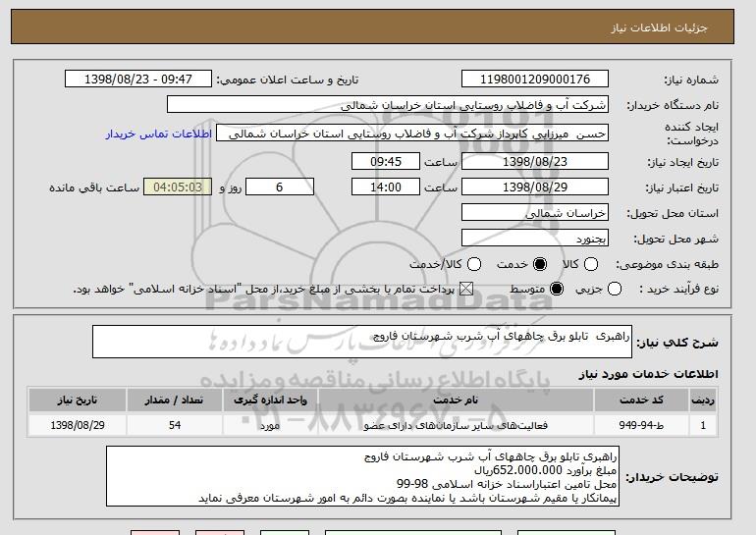Viewport: 756px width, 535px height.
Task: Click the تاریخ ایجاد نیاز field 1398/08/23
Action: point(535,161)
